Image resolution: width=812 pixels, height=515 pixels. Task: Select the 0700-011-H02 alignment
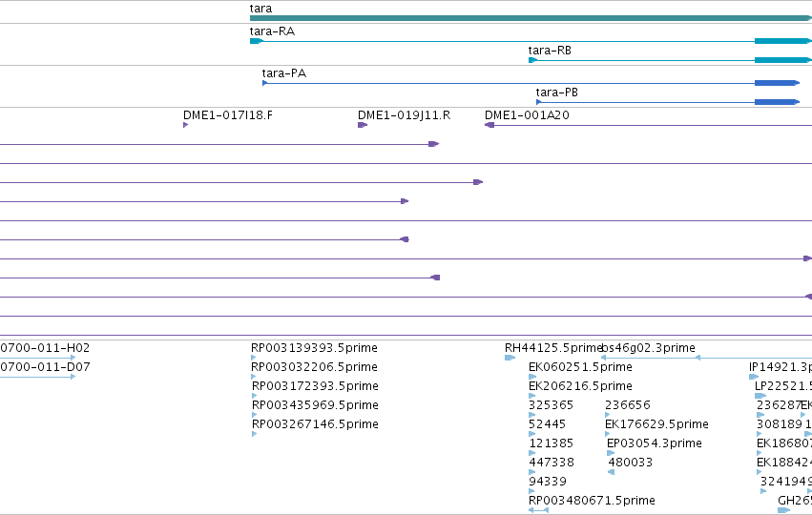37,357
